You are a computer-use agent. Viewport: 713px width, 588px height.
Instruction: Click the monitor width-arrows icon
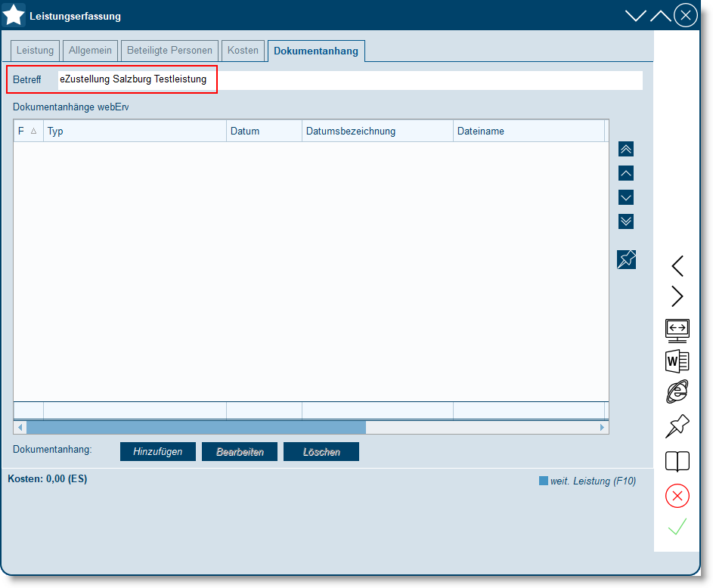pos(677,330)
